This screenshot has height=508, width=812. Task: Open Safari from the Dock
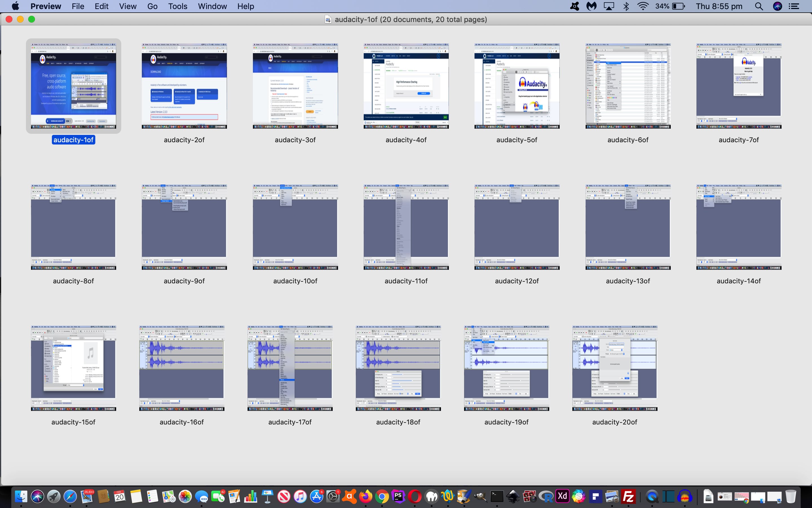pos(70,496)
